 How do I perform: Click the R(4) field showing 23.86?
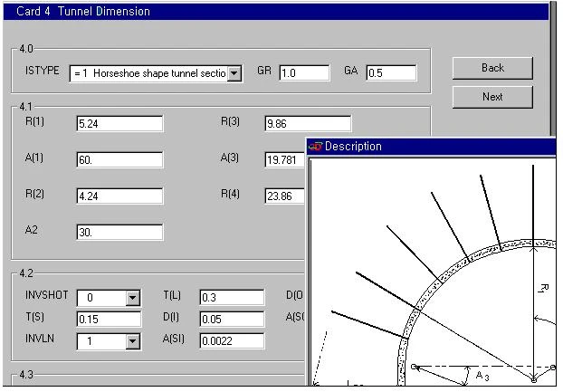[285, 196]
